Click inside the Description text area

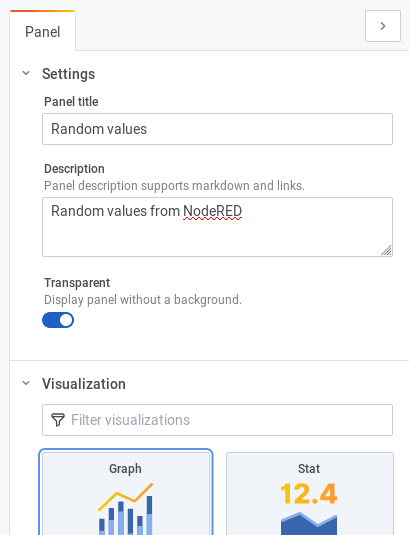coord(217,227)
